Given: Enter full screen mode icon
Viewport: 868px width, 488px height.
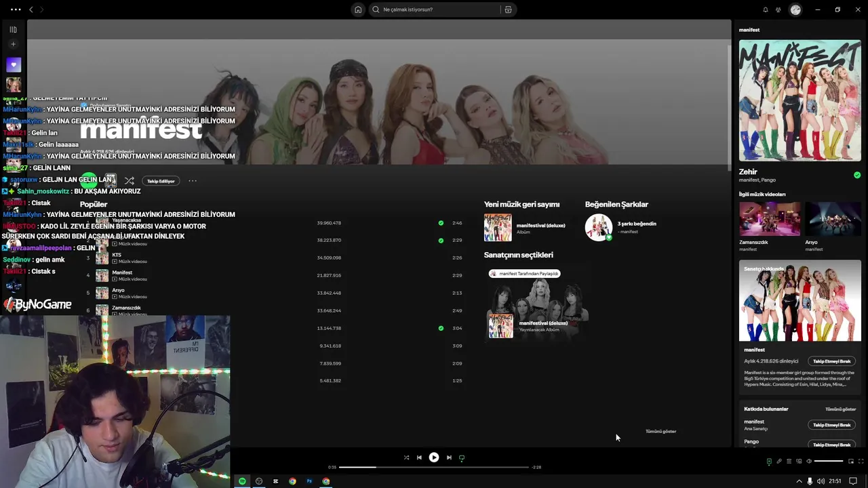Looking at the screenshot, I should tap(861, 462).
